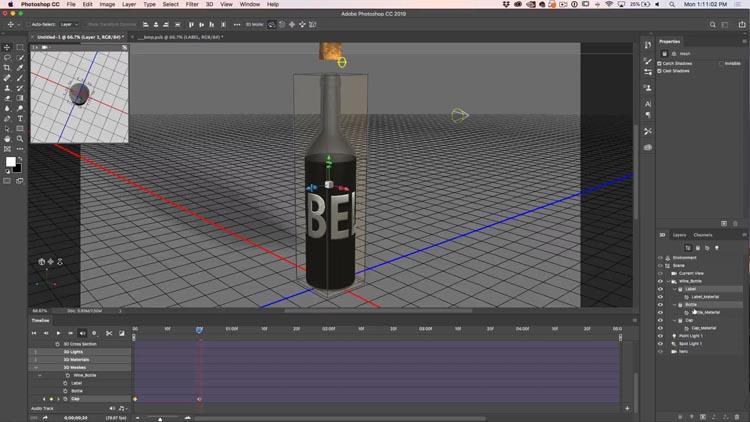This screenshot has height=422, width=750.
Task: Select the Eraser tool
Action: point(7,98)
